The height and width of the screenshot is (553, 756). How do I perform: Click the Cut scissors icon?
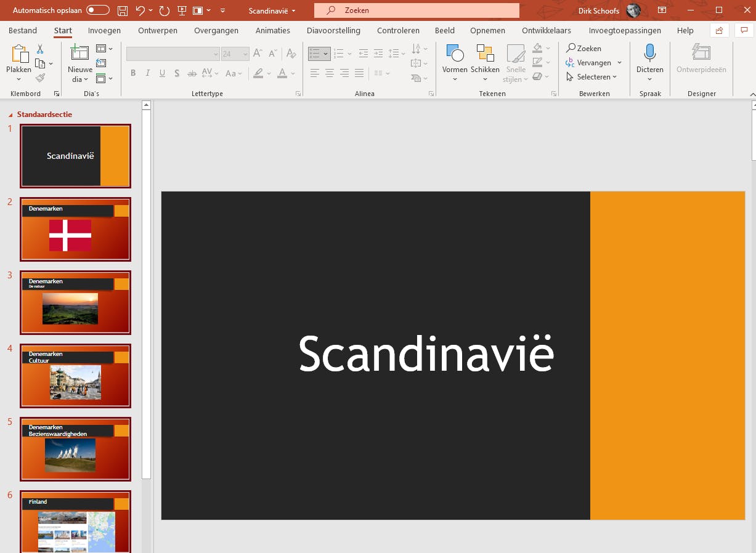click(40, 49)
